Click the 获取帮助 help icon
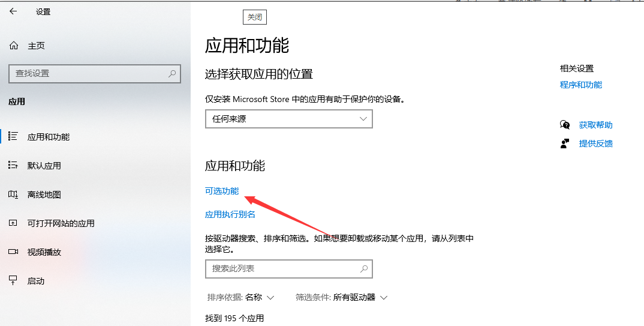The image size is (644, 326). tap(565, 125)
